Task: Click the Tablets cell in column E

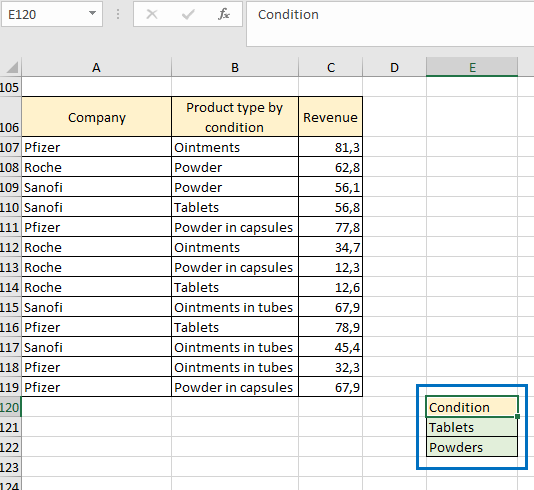Action: tap(472, 427)
